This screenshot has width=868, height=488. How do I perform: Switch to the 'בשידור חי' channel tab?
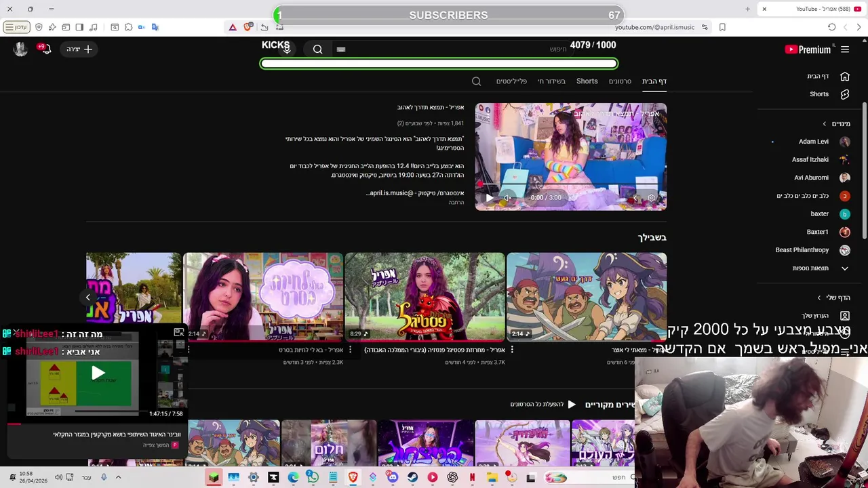[551, 81]
